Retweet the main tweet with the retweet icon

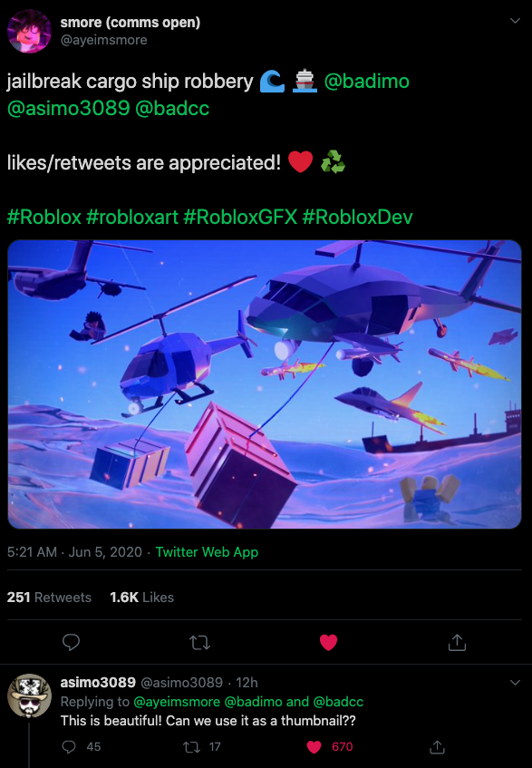click(199, 642)
